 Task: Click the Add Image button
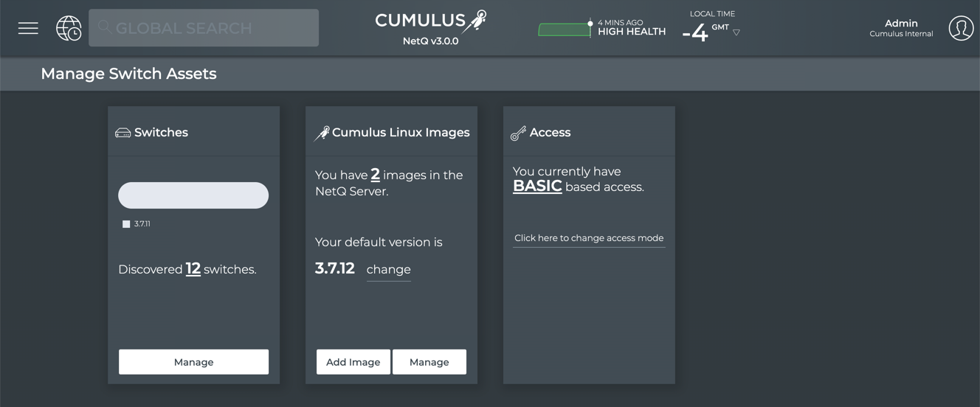coord(353,362)
